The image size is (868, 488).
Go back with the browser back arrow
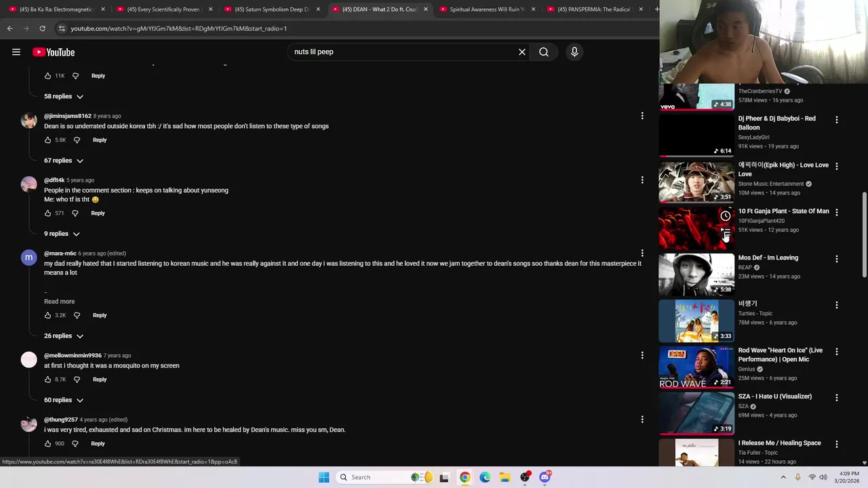(9, 28)
